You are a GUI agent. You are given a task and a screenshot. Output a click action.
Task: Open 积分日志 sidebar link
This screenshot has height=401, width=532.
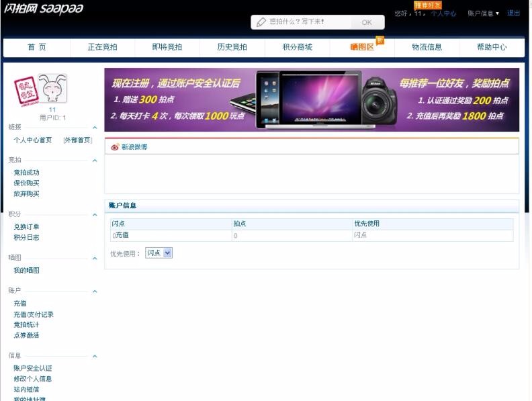(x=26, y=238)
